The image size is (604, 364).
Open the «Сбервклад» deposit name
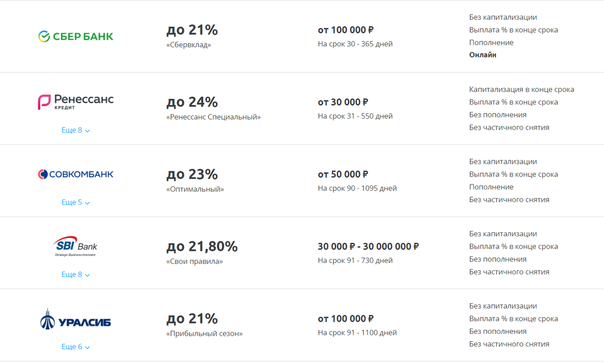[189, 45]
